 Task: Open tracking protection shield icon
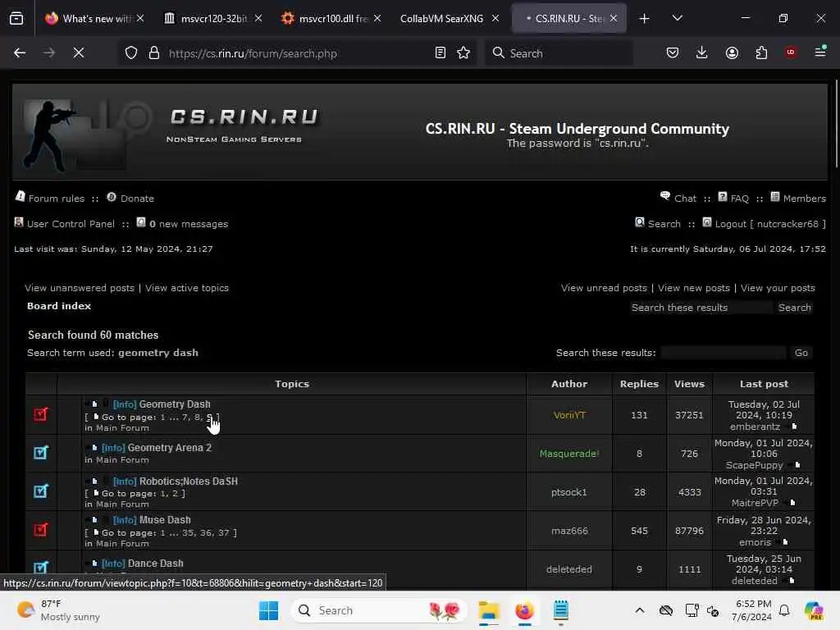coord(131,53)
